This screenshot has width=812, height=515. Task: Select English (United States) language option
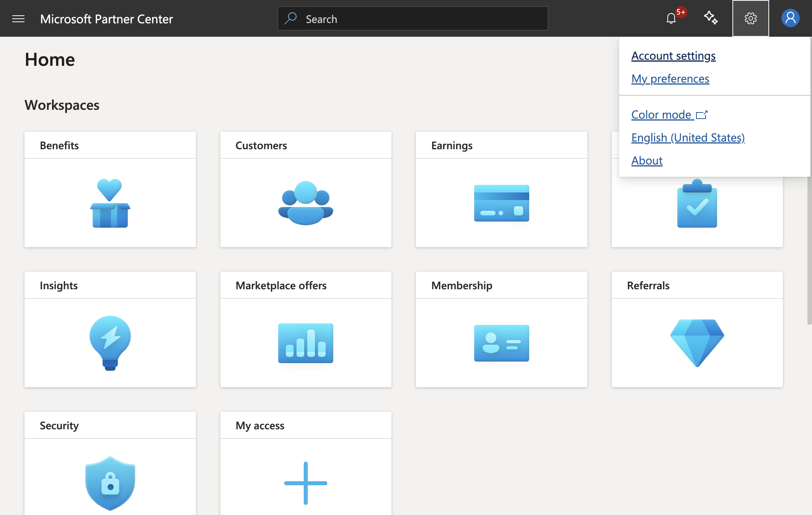pos(688,138)
